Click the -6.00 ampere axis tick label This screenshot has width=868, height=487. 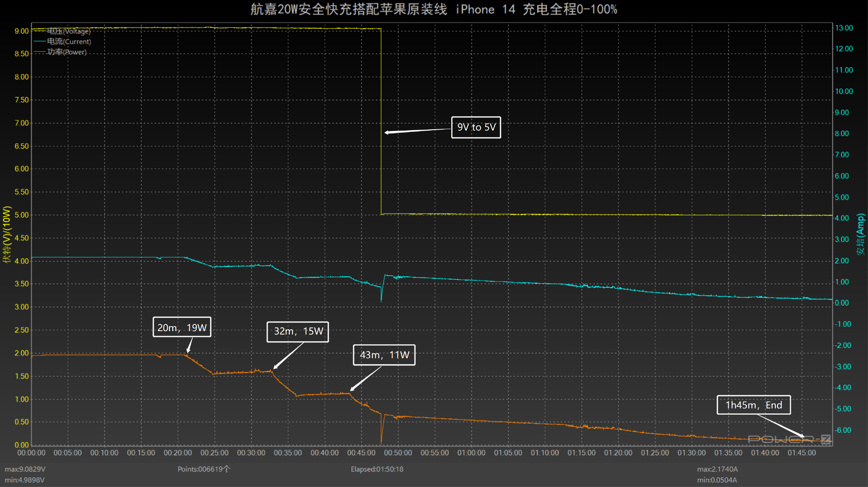pos(843,430)
